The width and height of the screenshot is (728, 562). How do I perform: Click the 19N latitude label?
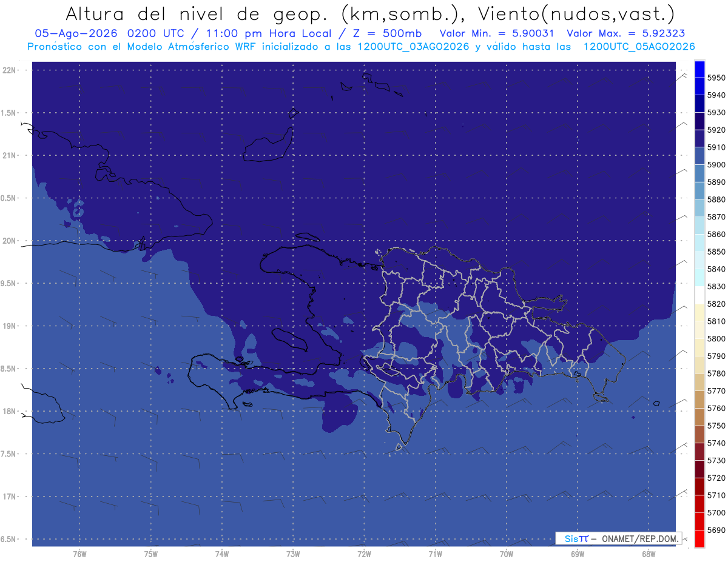pyautogui.click(x=10, y=326)
